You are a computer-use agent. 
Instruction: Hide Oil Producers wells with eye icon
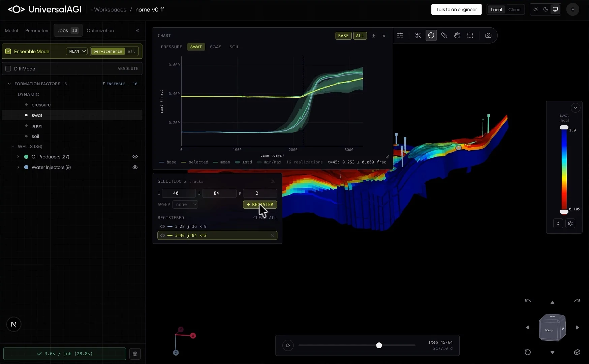click(135, 157)
